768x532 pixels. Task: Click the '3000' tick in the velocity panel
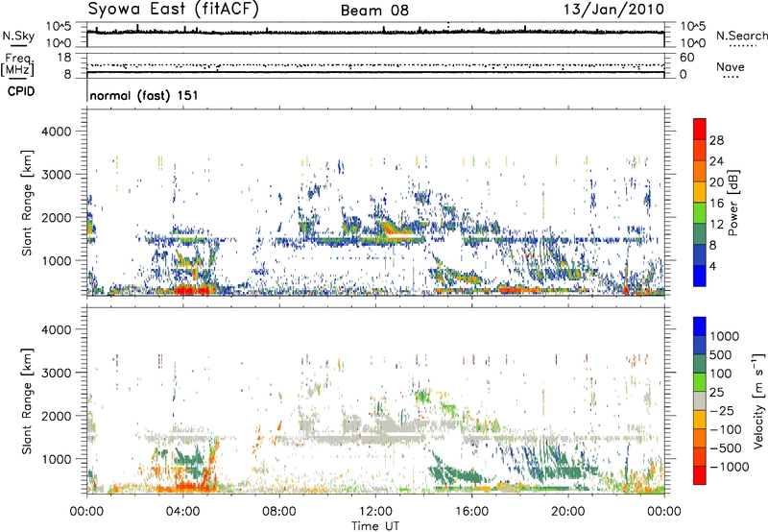coord(57,373)
